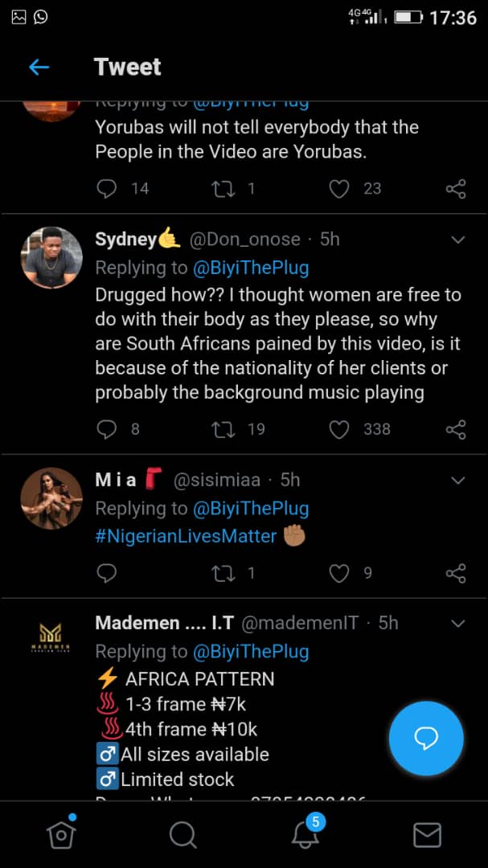Image resolution: width=488 pixels, height=868 pixels.
Task: Share Sydney's tweet via share icon
Action: (x=456, y=429)
